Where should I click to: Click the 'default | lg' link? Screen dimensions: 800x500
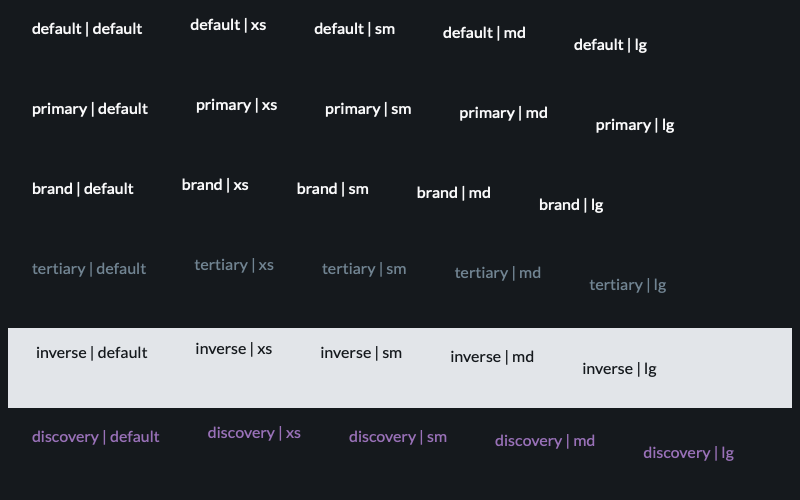[610, 45]
